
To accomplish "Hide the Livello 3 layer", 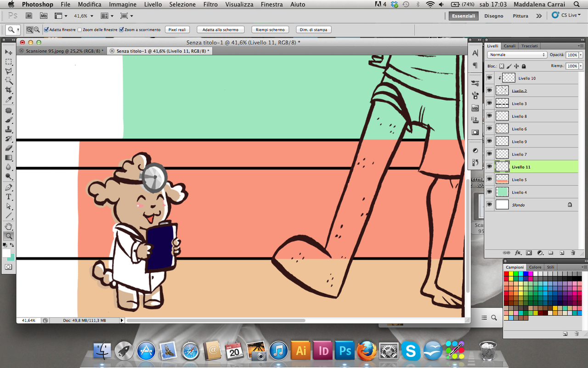I will pyautogui.click(x=489, y=103).
